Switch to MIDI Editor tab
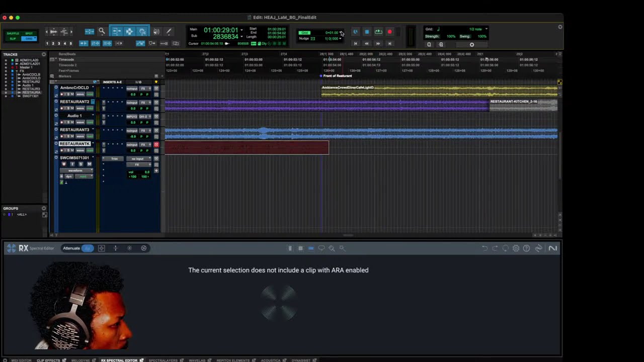 click(x=21, y=360)
